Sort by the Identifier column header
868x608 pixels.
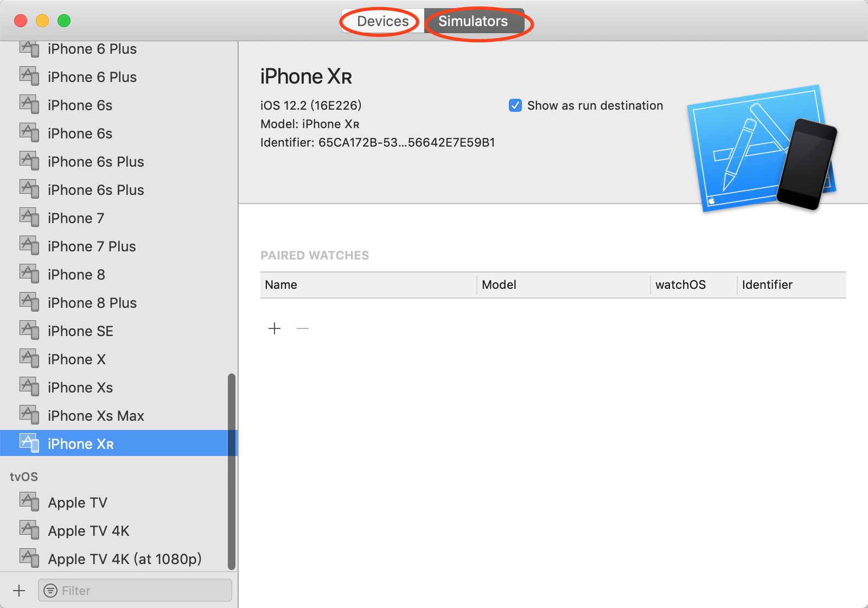coord(792,285)
